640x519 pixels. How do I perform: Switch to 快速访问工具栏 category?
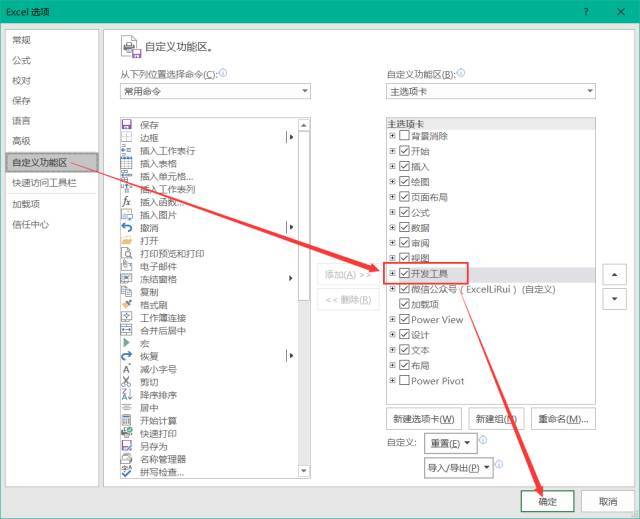click(44, 183)
